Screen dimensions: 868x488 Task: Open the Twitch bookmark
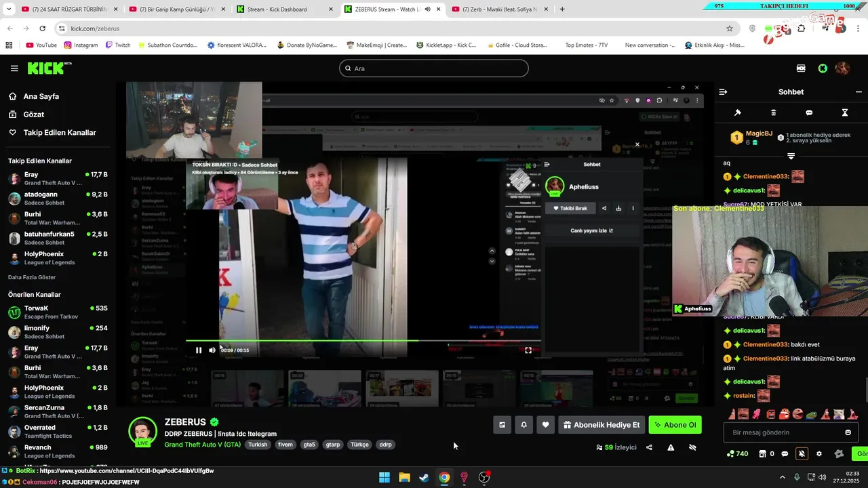click(118, 45)
